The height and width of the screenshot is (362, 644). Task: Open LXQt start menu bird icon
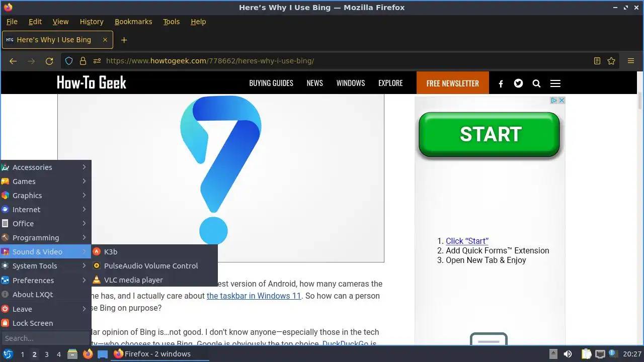8,354
